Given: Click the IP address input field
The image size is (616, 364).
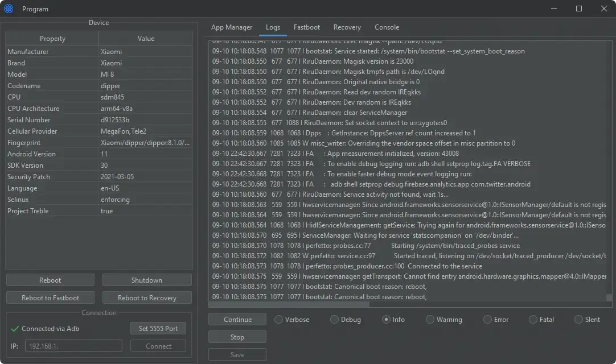Looking at the screenshot, I should click(x=73, y=346).
